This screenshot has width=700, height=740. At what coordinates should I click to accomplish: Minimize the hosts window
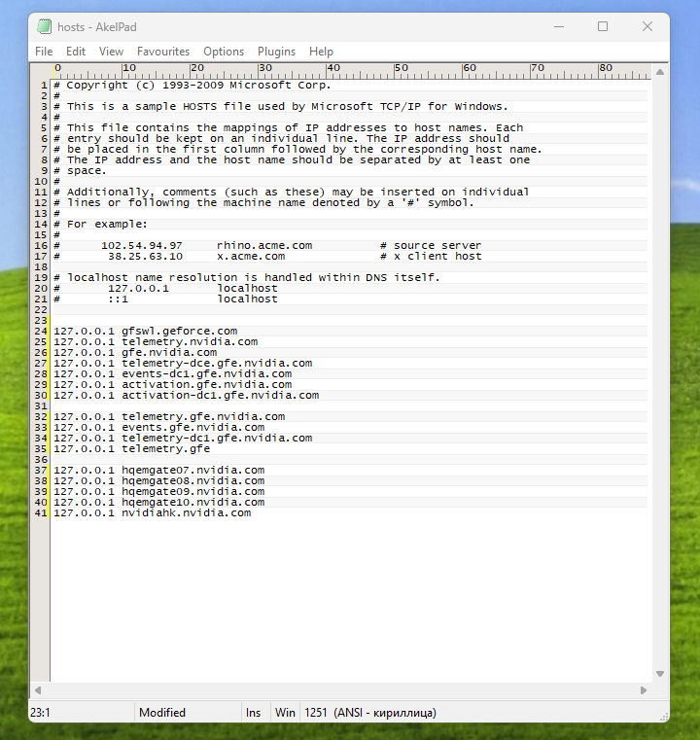(560, 26)
